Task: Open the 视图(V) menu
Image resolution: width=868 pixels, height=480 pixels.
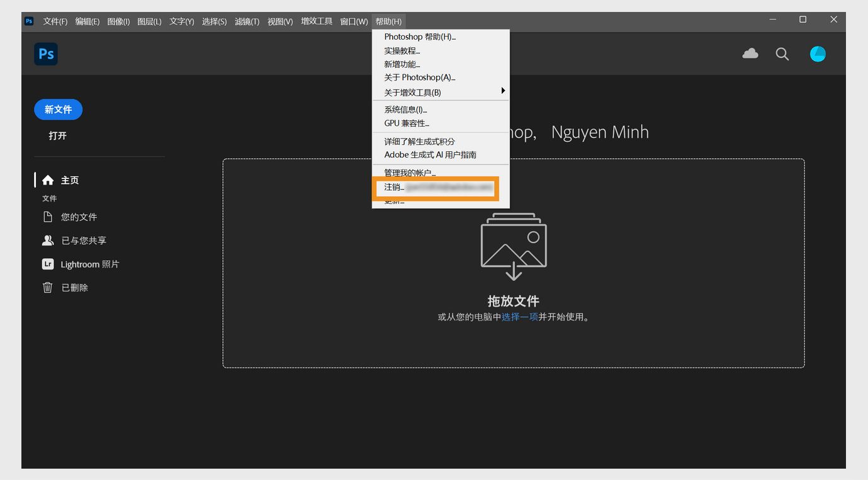Action: [280, 21]
